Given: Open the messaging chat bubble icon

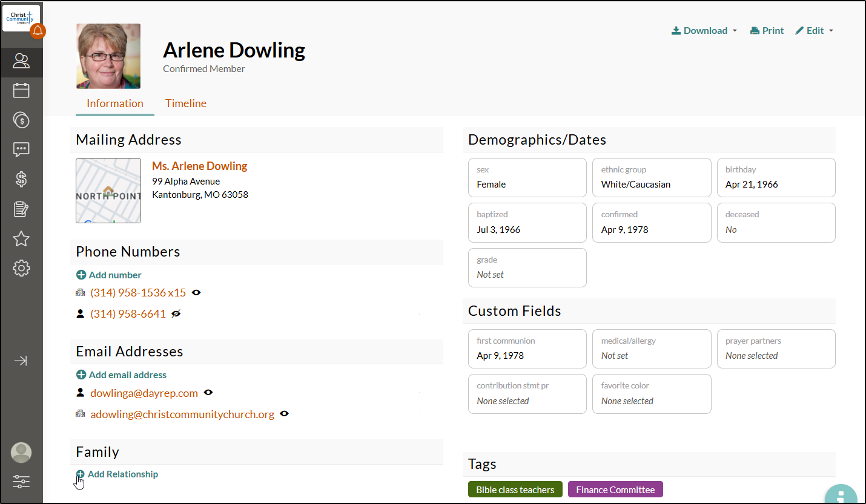Looking at the screenshot, I should 21,149.
